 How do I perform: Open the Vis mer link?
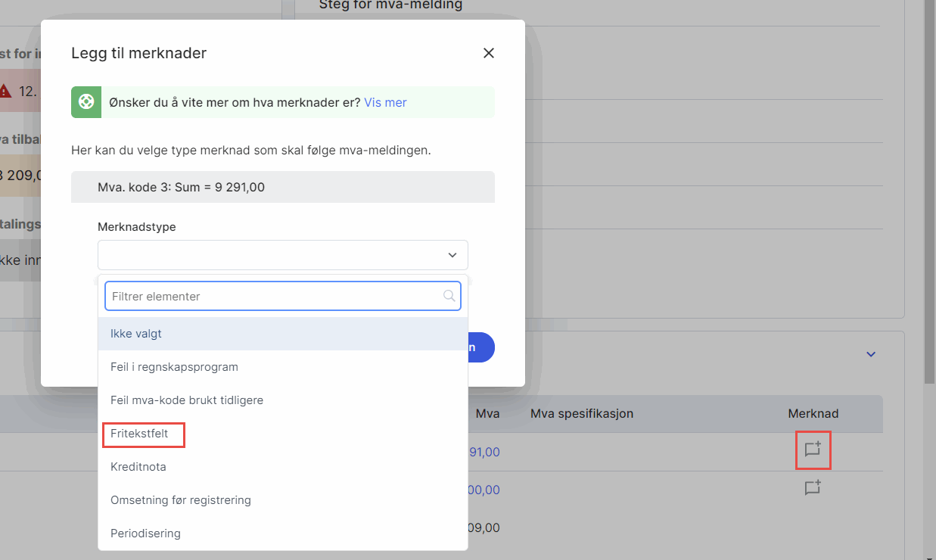[x=385, y=102]
